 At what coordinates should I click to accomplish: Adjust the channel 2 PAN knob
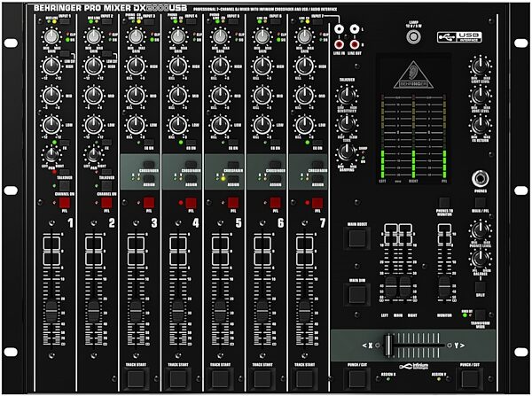click(93, 155)
